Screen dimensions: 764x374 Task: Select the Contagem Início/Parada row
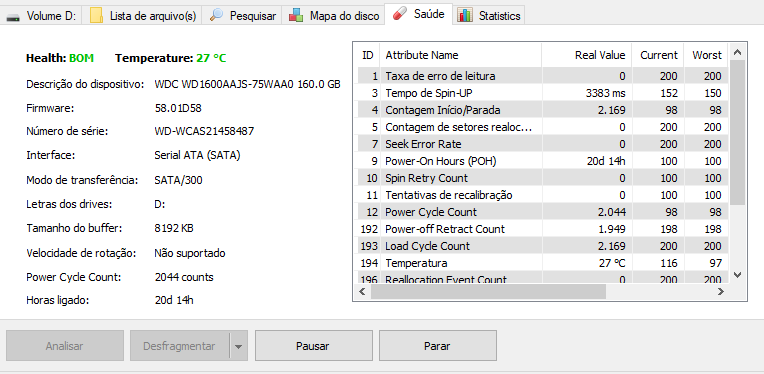pos(543,110)
